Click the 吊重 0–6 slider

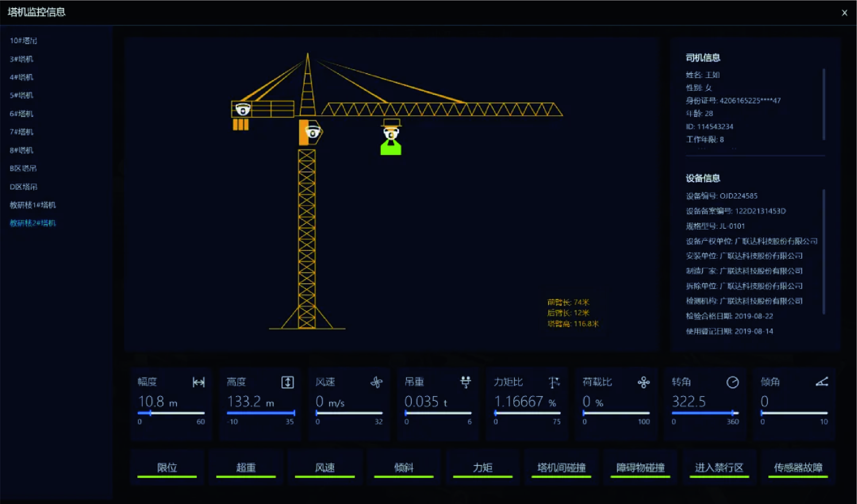tap(439, 413)
